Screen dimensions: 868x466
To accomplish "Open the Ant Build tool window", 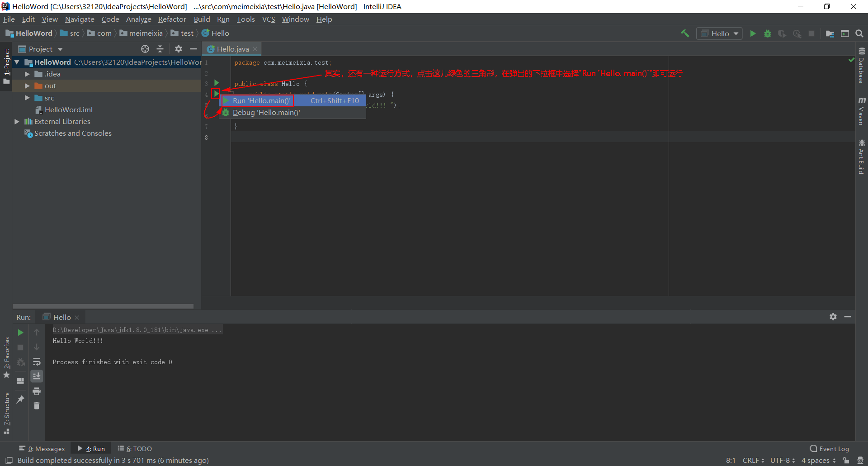I will coord(862,157).
